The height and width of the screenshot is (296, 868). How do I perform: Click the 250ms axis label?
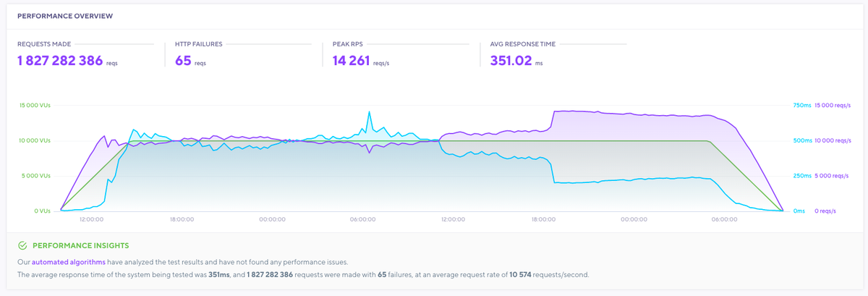[802, 176]
